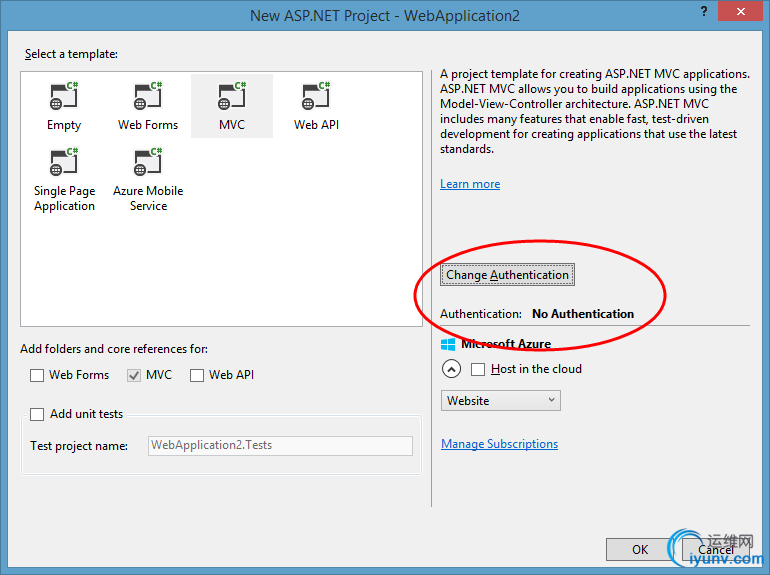Click the Test project name field

tap(280, 445)
